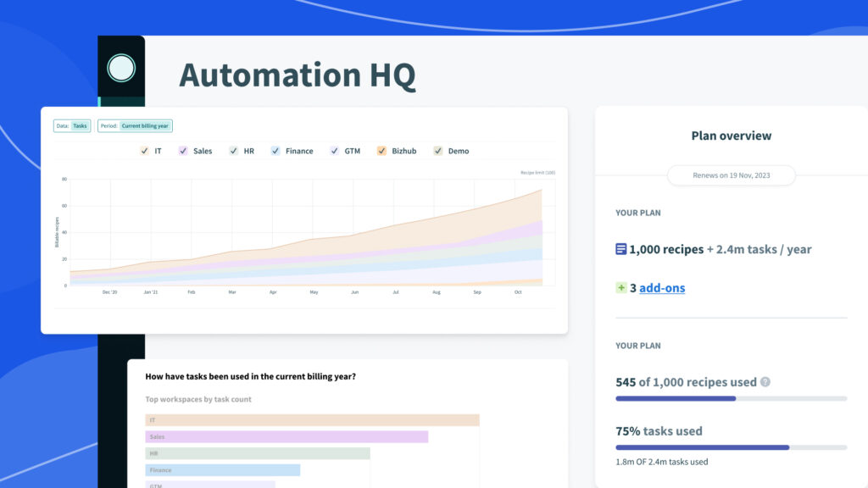The image size is (868, 488).
Task: Click Renews on 19 Nov, 2023 pill
Action: coord(731,175)
